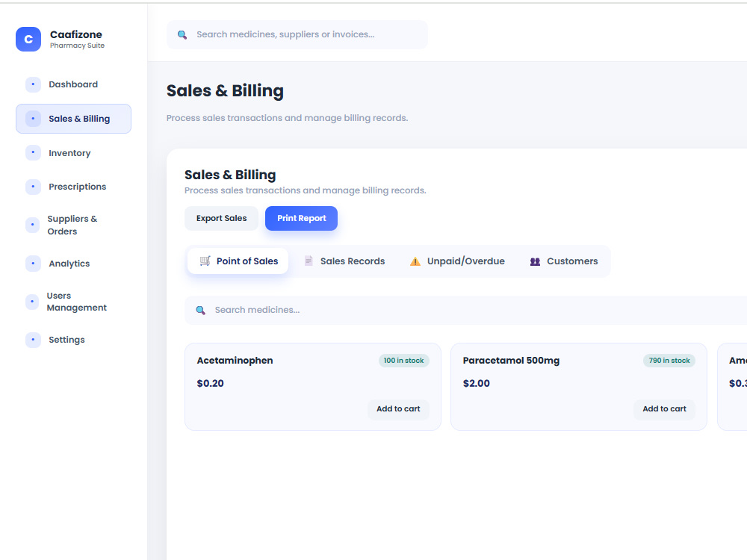Viewport: 747px width, 560px height.
Task: Click the $0.20 price
Action: click(x=210, y=383)
